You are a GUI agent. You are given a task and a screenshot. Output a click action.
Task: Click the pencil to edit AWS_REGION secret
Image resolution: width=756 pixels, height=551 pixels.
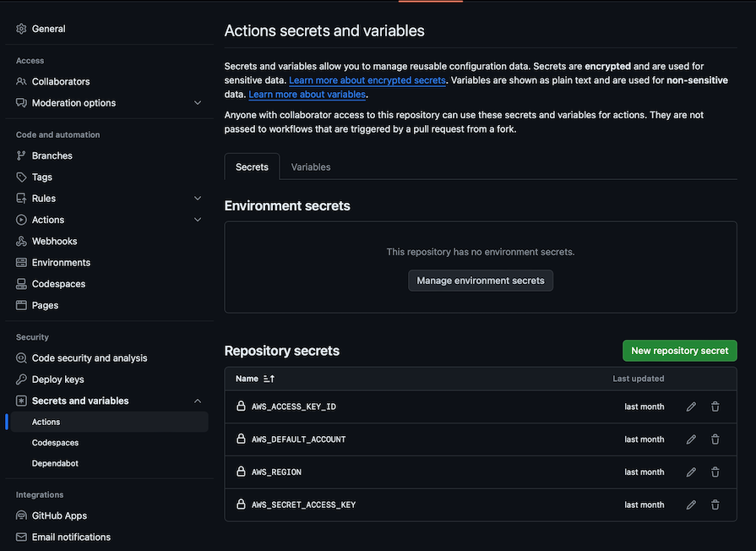pos(691,472)
